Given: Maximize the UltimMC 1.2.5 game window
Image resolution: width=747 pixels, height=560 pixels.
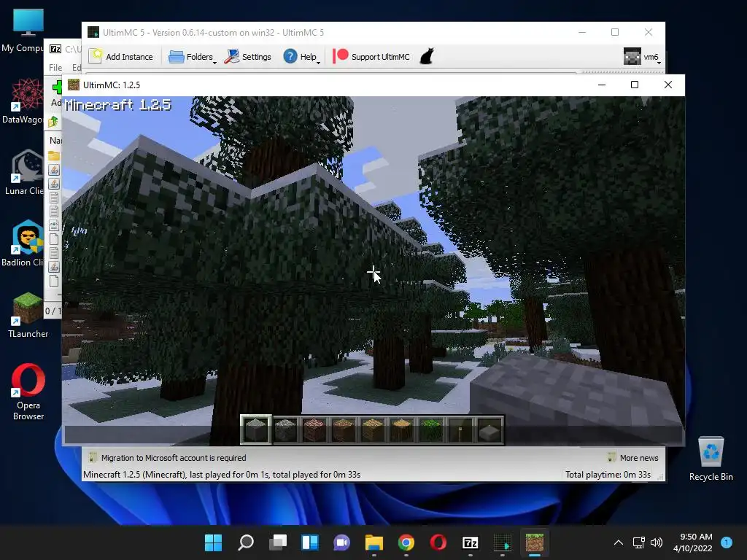Looking at the screenshot, I should point(635,85).
